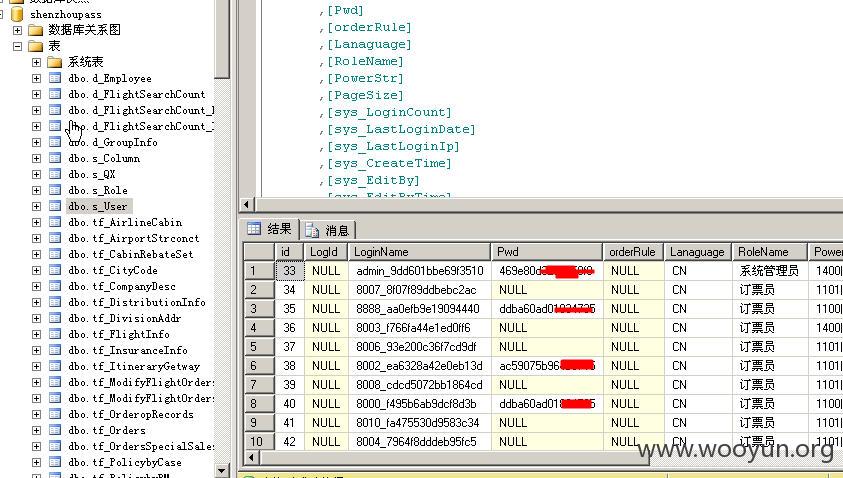Click the object explorer down scroll arrow
This screenshot has height=478, width=843.
tap(223, 470)
